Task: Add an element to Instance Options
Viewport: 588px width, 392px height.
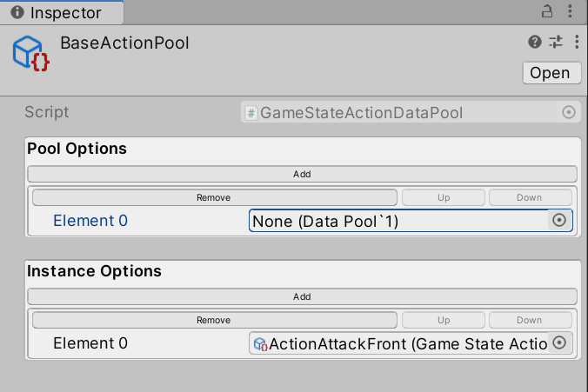Action: point(302,296)
